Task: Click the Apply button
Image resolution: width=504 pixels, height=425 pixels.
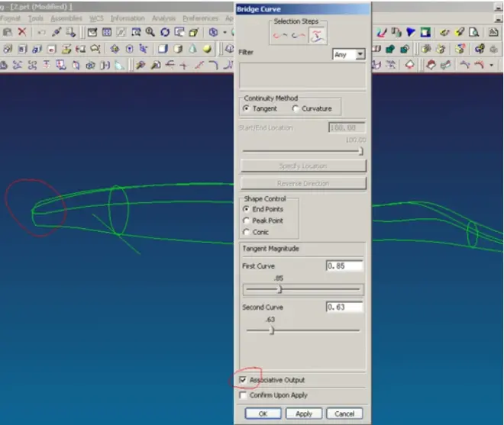Action: [x=304, y=414]
